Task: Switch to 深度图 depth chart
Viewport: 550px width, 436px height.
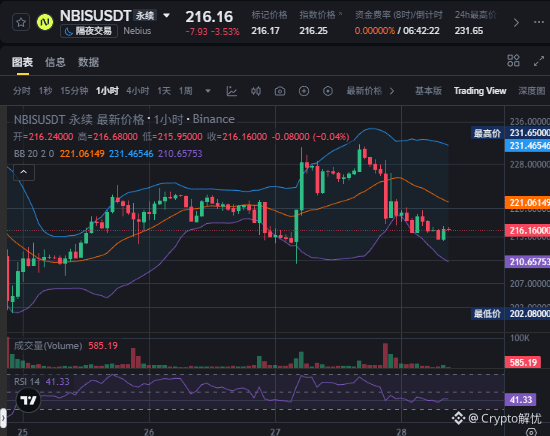Action: [532, 91]
